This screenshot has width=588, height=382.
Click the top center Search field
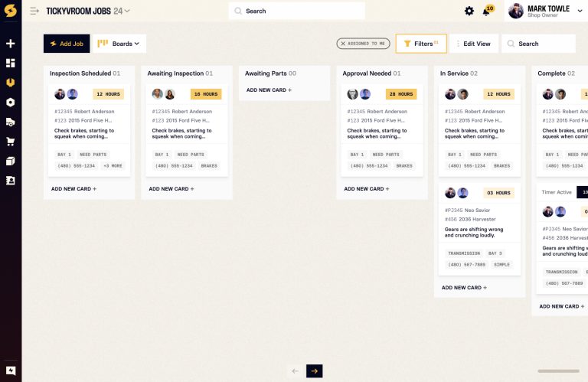pos(296,11)
